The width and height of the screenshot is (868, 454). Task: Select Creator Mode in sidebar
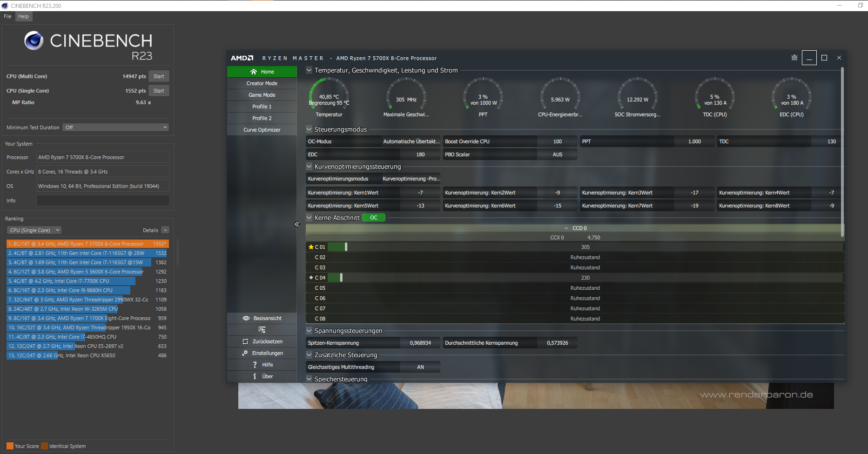tap(262, 83)
